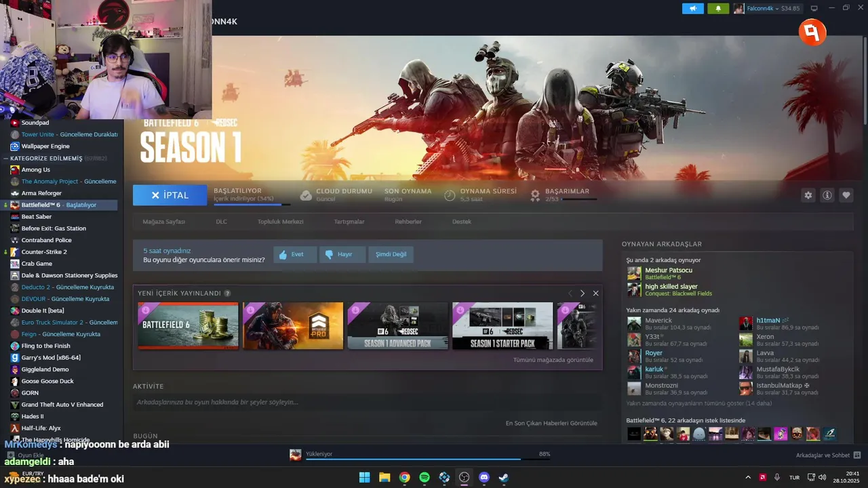Open the Arkadaşlar ve Sohbet chat icon
868x488 pixels.
856,455
